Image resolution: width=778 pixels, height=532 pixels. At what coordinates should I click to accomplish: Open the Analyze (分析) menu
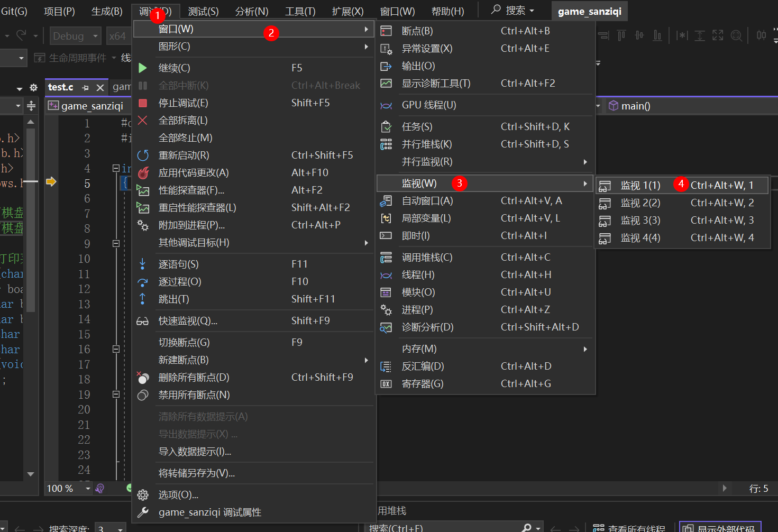(x=252, y=11)
